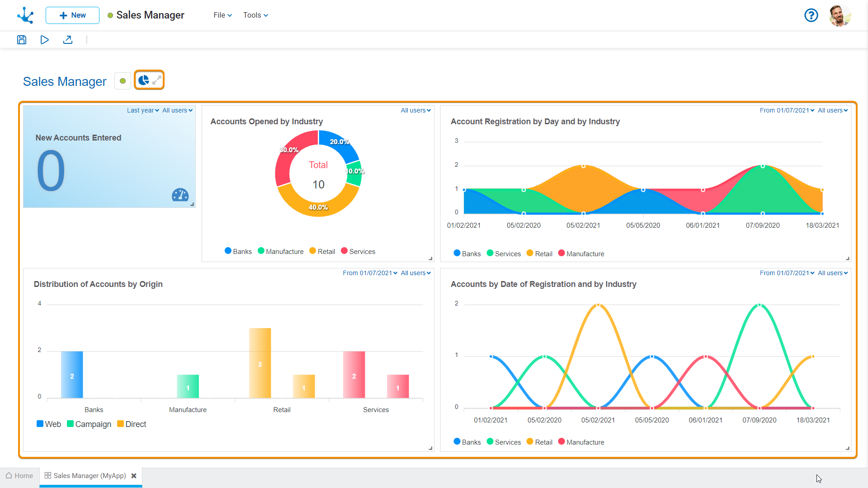
Task: Click the application logo icon
Action: point(25,15)
